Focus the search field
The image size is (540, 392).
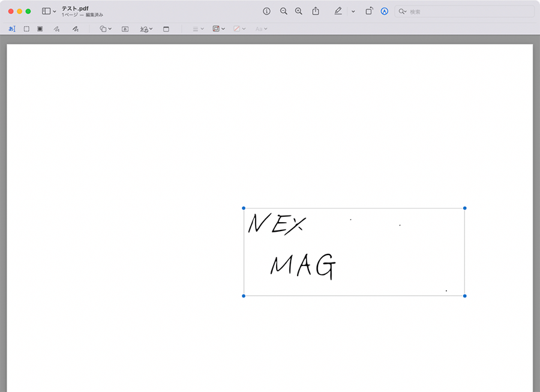click(x=464, y=11)
